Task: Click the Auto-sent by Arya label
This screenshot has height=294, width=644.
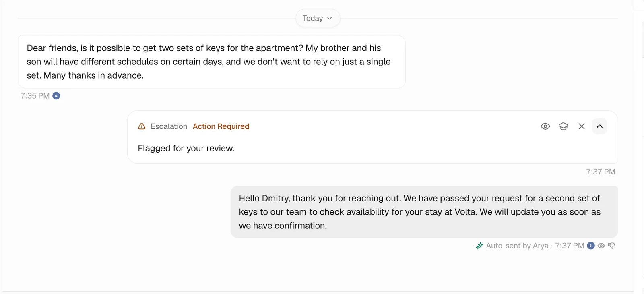Action: coord(517,246)
